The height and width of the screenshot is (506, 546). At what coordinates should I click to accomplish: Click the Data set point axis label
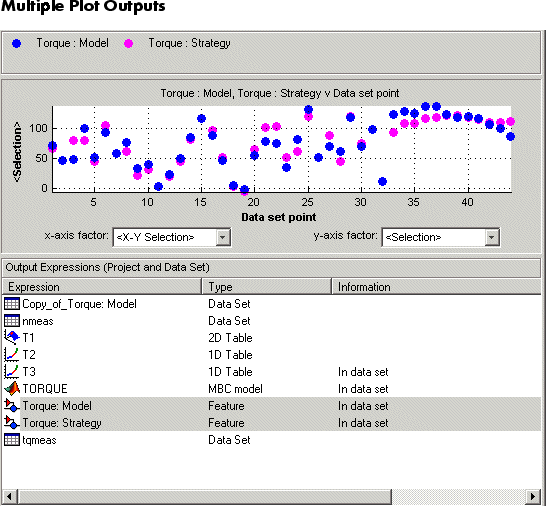tap(279, 217)
